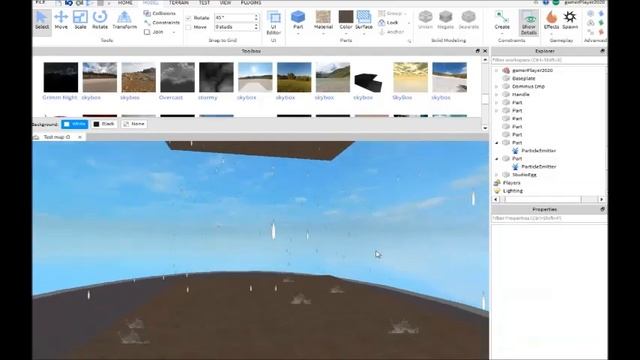
Task: Activate the Scale tool
Action: 80,20
